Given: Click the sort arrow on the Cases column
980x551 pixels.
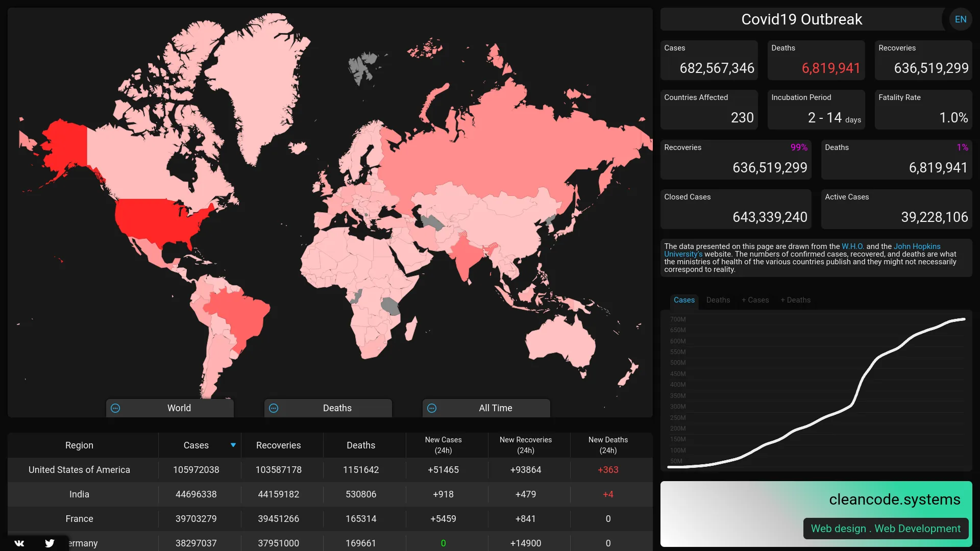Looking at the screenshot, I should tap(233, 445).
